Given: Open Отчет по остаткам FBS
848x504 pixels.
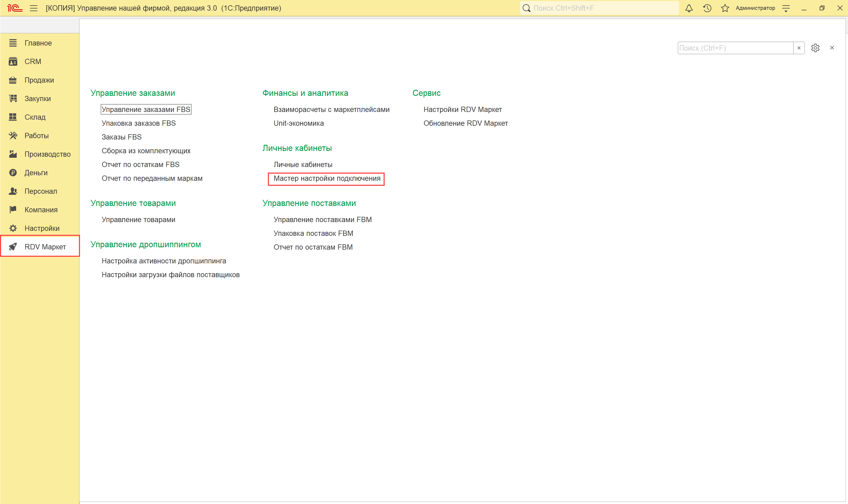Looking at the screenshot, I should coord(141,164).
